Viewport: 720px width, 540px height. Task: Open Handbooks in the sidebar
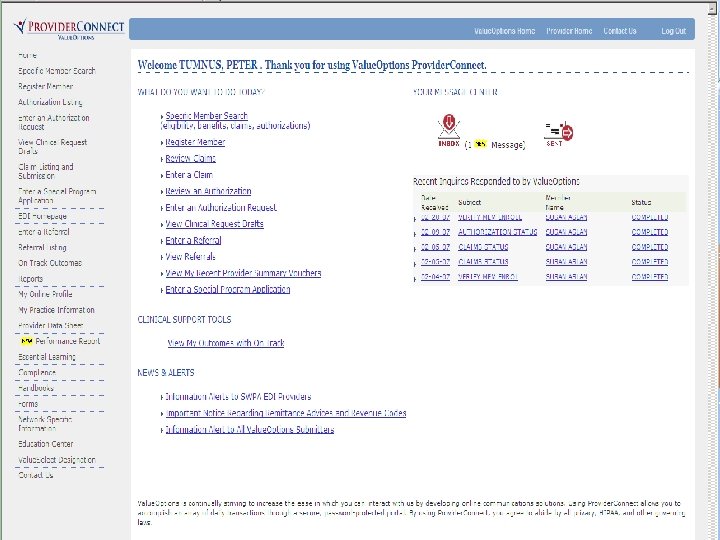[36, 388]
